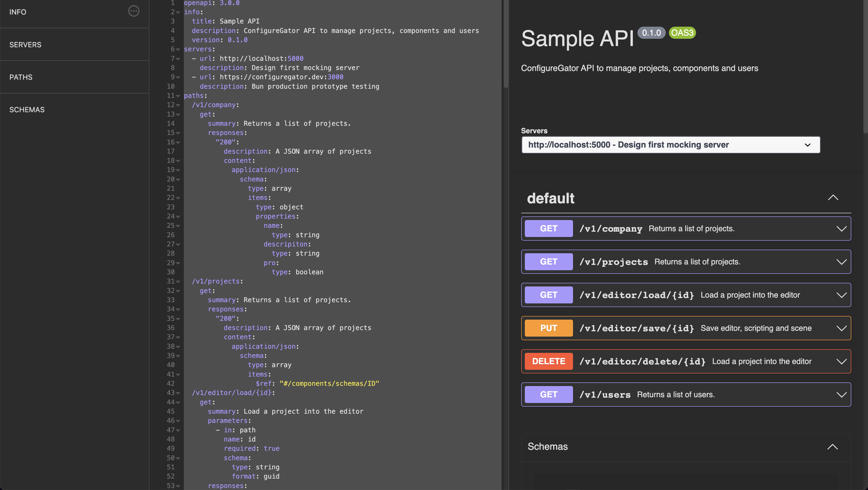
Task: Click the PUT method badge
Action: (549, 328)
